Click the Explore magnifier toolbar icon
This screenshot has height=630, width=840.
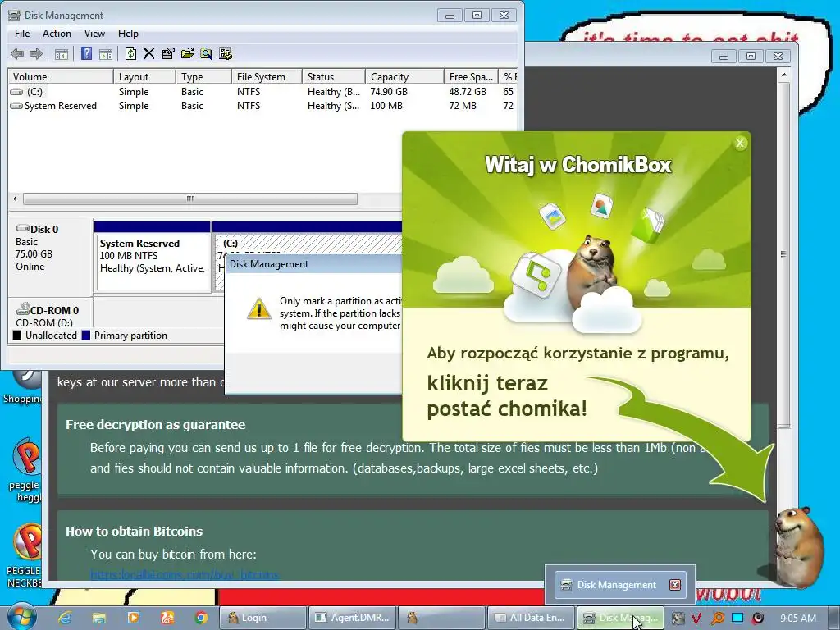pyautogui.click(x=206, y=53)
